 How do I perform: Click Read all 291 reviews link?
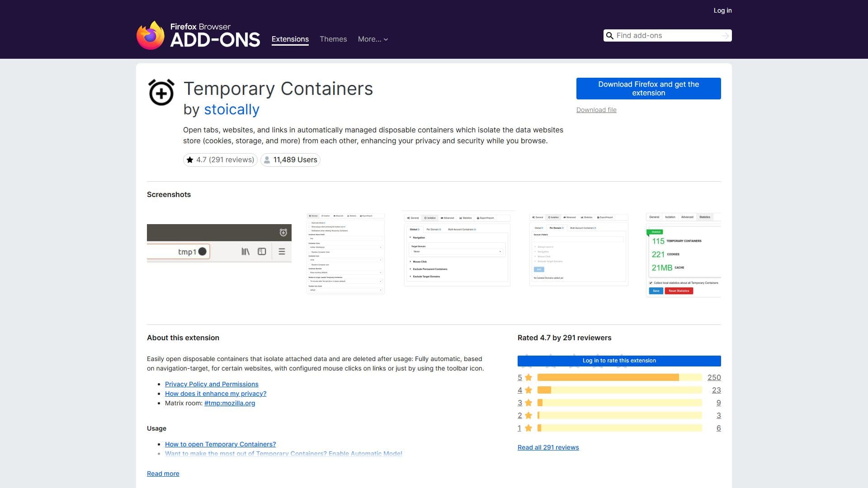click(x=548, y=447)
